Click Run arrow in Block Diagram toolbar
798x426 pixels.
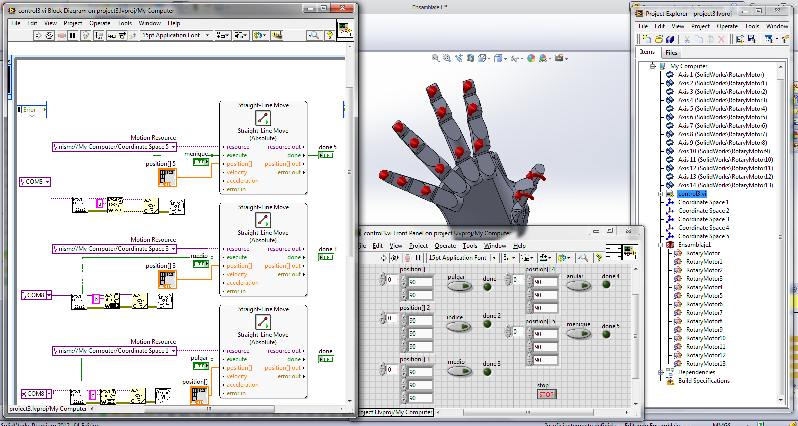(x=39, y=35)
